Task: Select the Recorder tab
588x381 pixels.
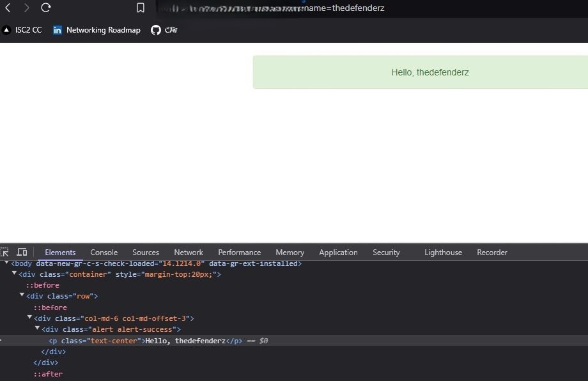Action: [492, 253]
